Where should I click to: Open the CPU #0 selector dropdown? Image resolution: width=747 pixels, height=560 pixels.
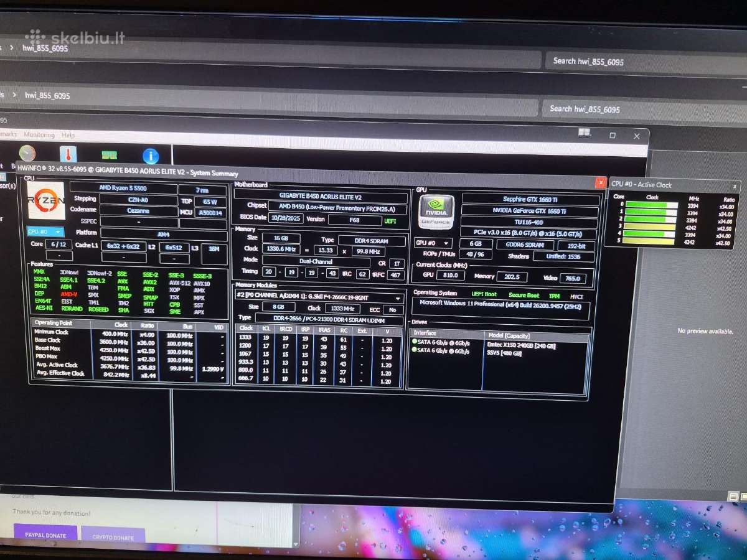point(45,231)
